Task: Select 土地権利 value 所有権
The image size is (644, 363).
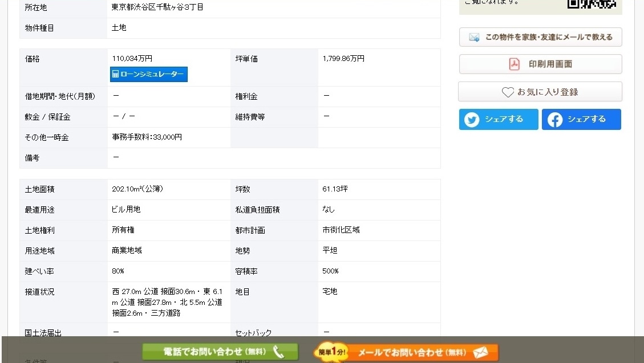Action: tap(123, 230)
